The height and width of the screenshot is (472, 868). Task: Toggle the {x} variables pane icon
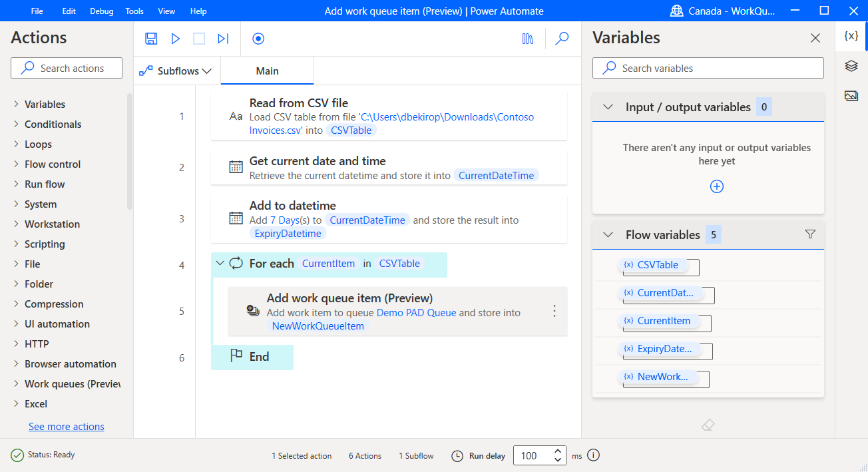(x=851, y=36)
